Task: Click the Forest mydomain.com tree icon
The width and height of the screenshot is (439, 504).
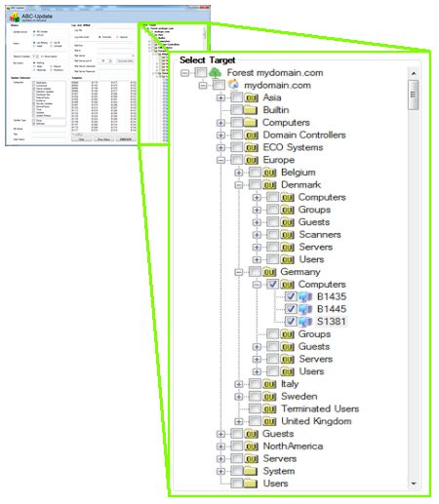Action: coord(216,72)
